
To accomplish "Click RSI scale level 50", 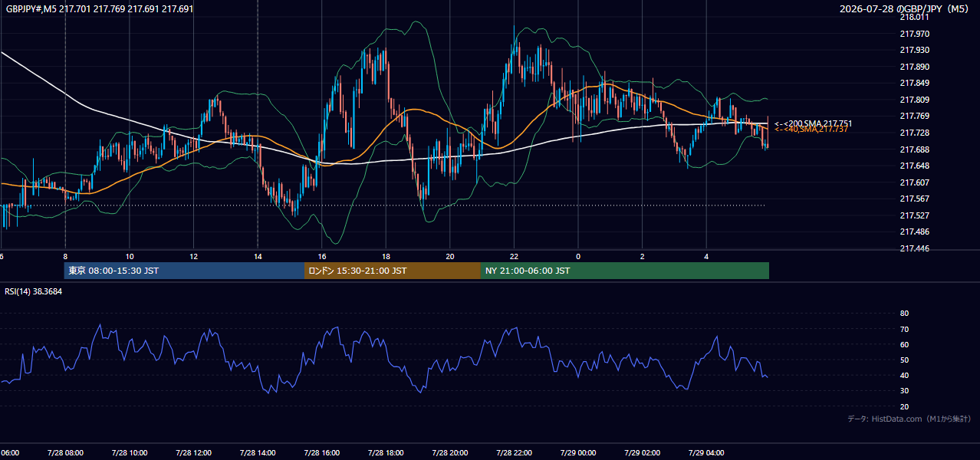I will pos(904,360).
